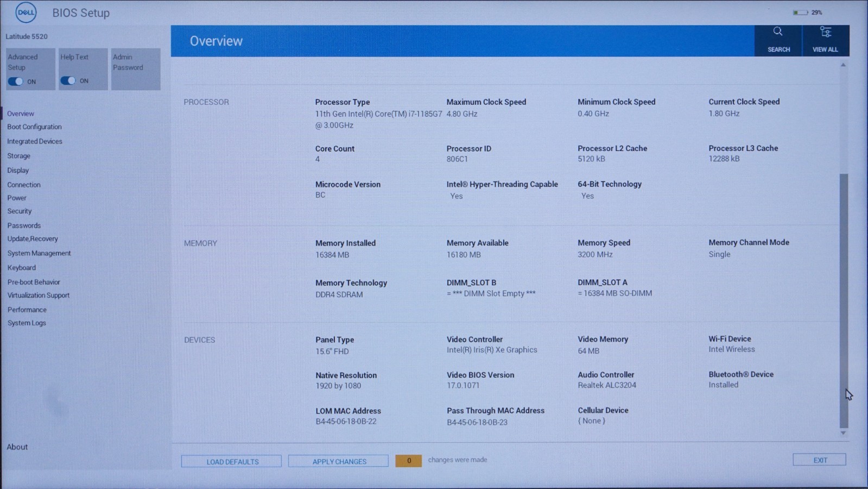
Task: Click the Processor ID value '806C1'
Action: point(457,159)
